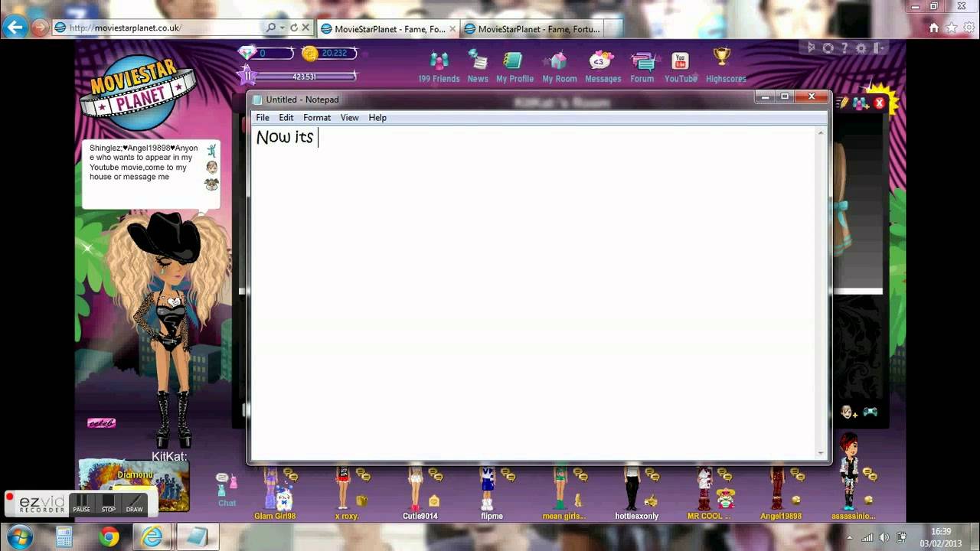Go to My Room house icon
Viewport: 980px width, 551px height.
(x=559, y=60)
